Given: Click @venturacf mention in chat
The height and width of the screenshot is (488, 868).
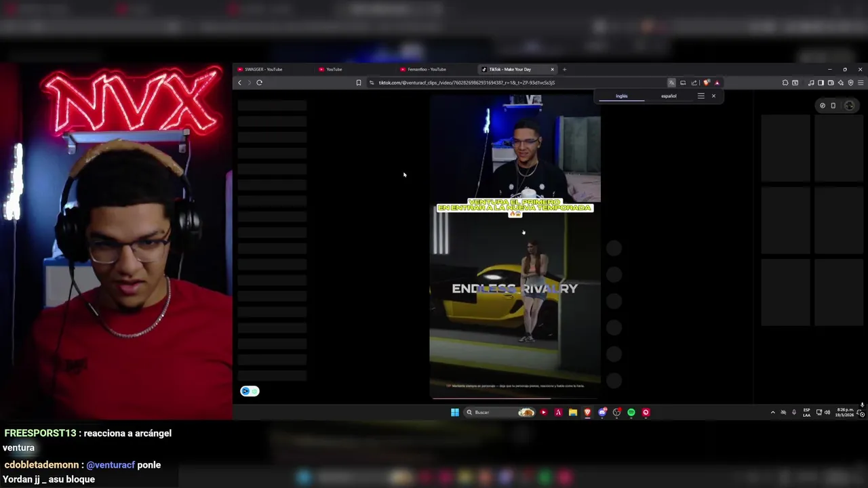Looking at the screenshot, I should 111,465.
